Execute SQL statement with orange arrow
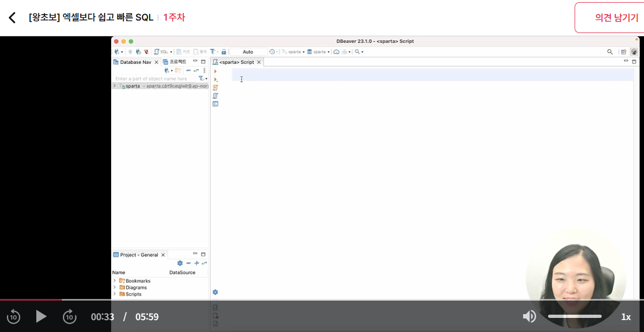This screenshot has width=644, height=332. tap(215, 71)
